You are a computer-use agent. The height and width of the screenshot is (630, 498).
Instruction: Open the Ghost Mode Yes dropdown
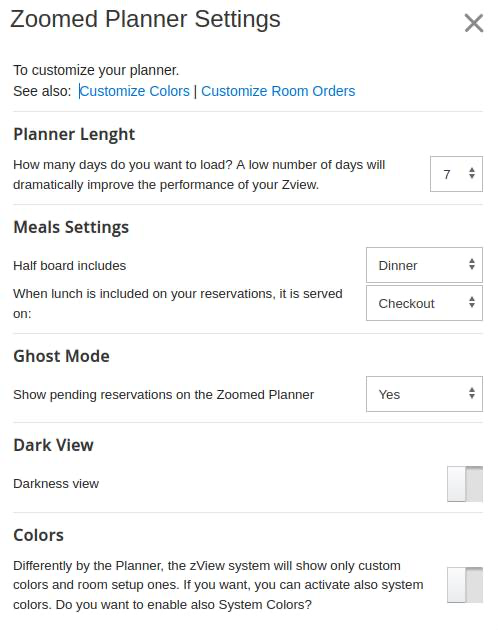424,394
